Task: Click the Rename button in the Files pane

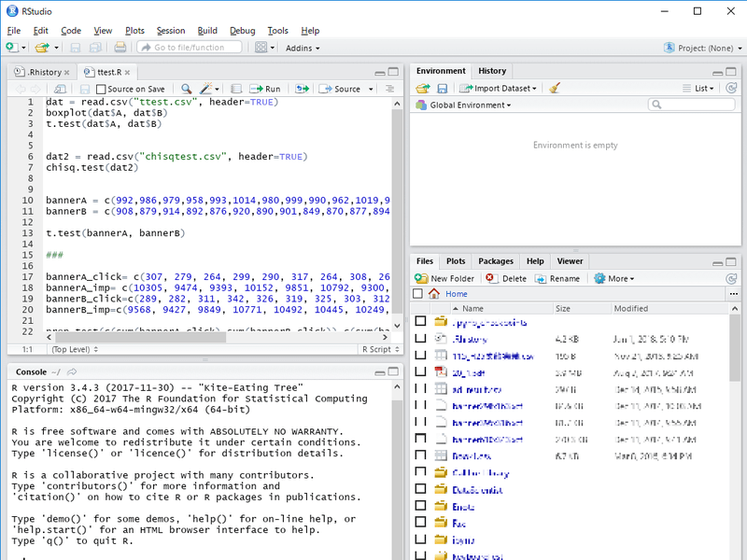Action: coord(557,278)
